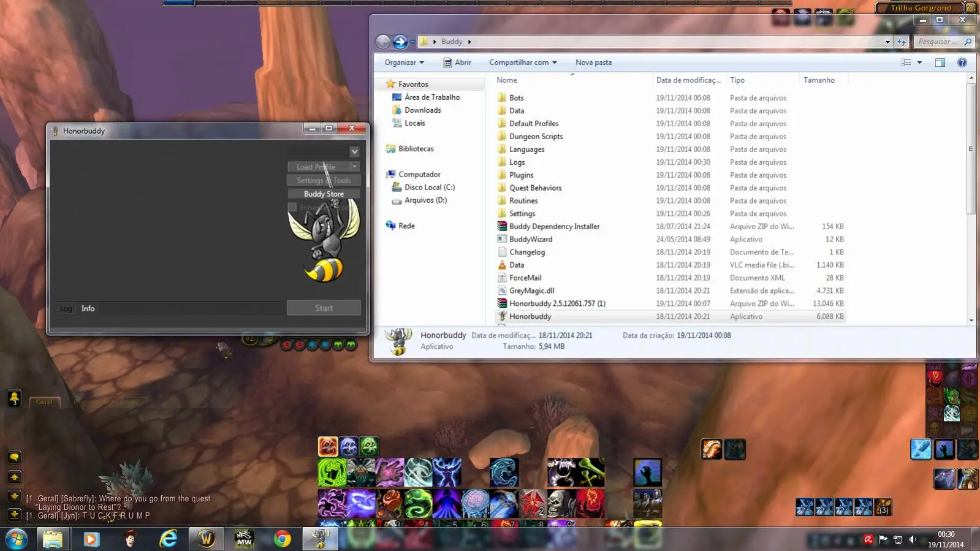980x551 pixels.
Task: Click the file list vertical scrollbar
Action: pos(971,149)
